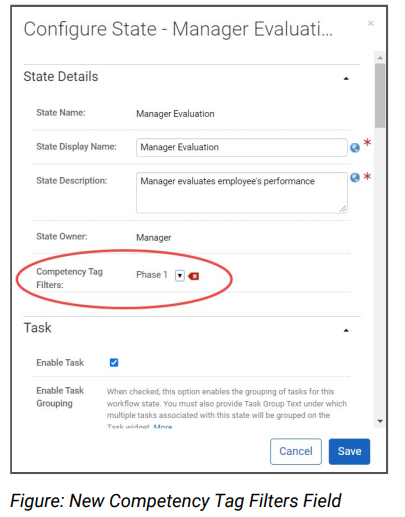Close the Configure State dialog
Image resolution: width=405 pixels, height=517 pixels.
pyautogui.click(x=370, y=23)
